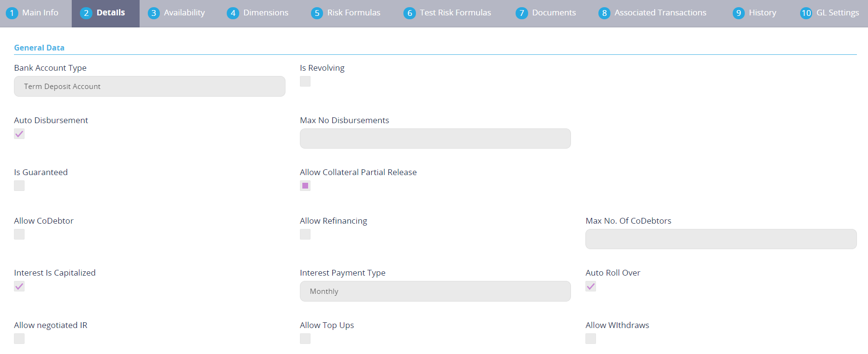Focus the Max No. Of CoDebtors field
Image resolution: width=868 pixels, height=354 pixels.
click(x=721, y=239)
